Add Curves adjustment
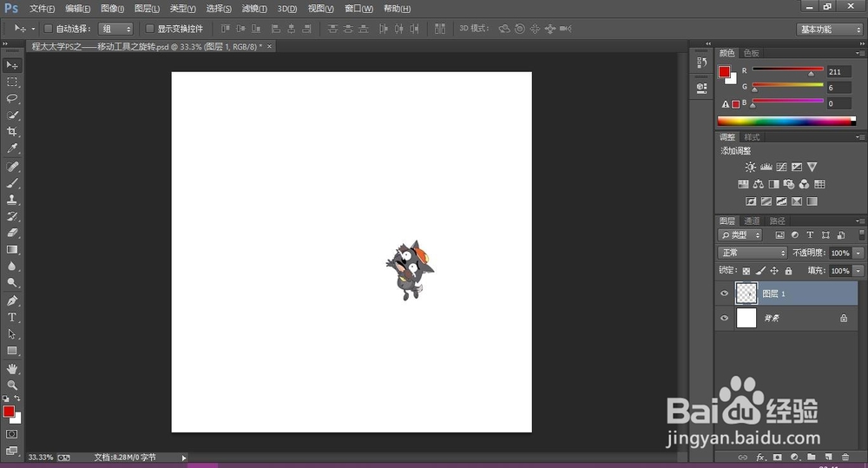This screenshot has width=868, height=468. point(781,167)
